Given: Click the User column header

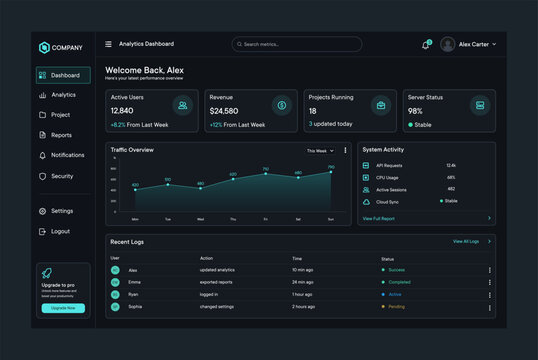Looking at the screenshot, I should point(115,258).
